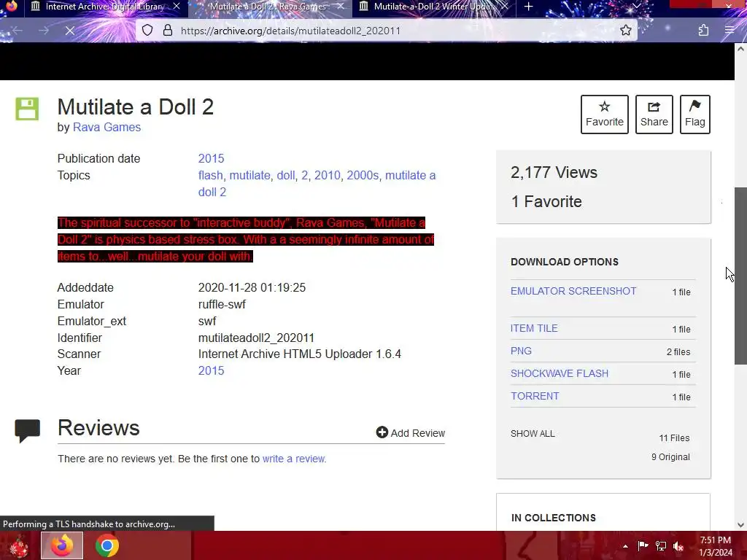The height and width of the screenshot is (560, 747).
Task: Stop page loading with the X button
Action: click(69, 31)
